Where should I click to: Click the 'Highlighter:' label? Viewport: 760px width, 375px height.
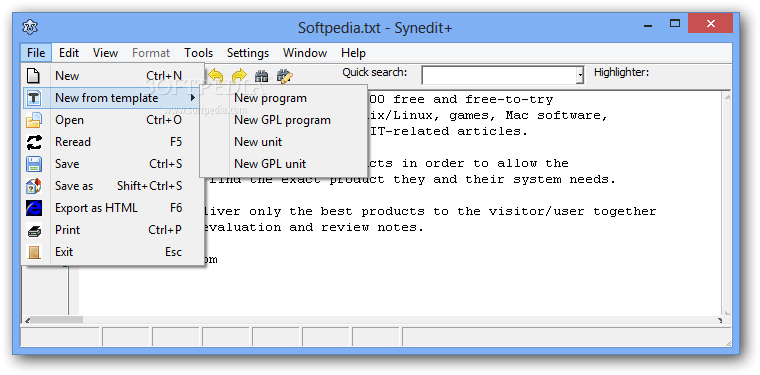tap(621, 73)
